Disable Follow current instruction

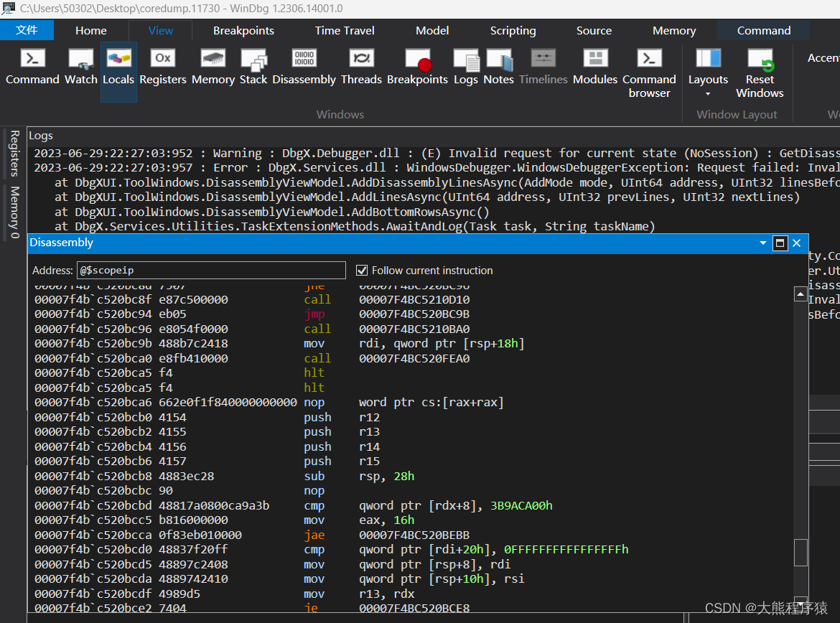coord(362,271)
